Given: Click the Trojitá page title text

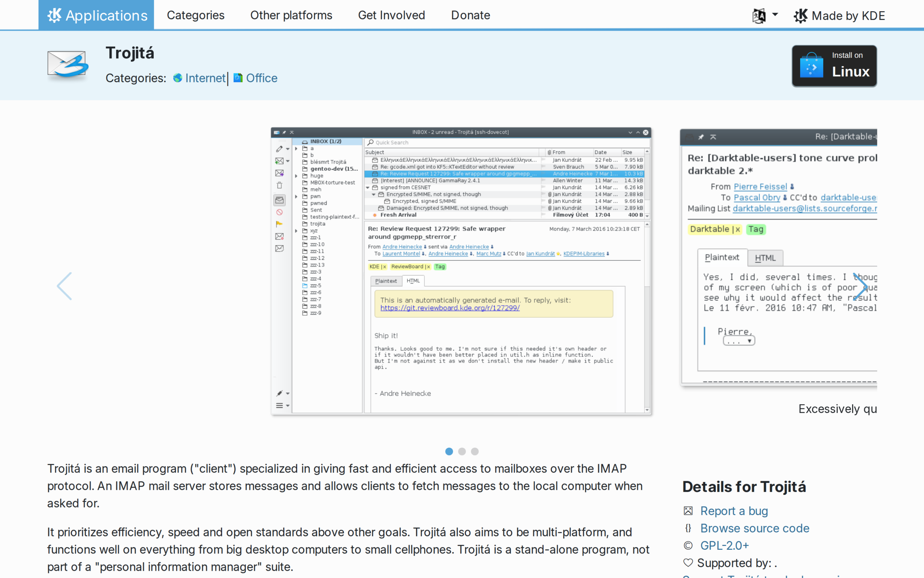Looking at the screenshot, I should point(130,53).
